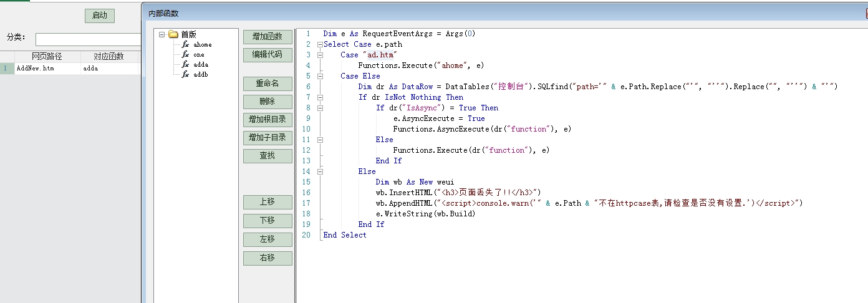Focus the 分类 input field
868x303 pixels.
point(88,40)
